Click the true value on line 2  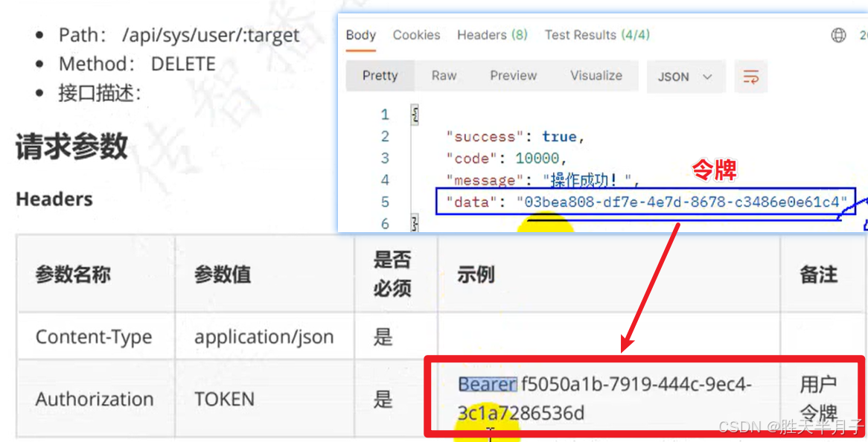pos(558,137)
